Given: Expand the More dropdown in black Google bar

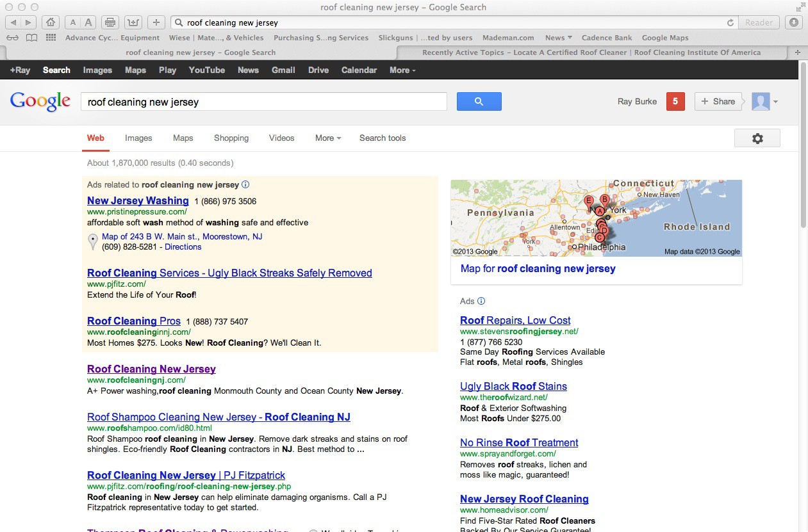Looking at the screenshot, I should [402, 70].
